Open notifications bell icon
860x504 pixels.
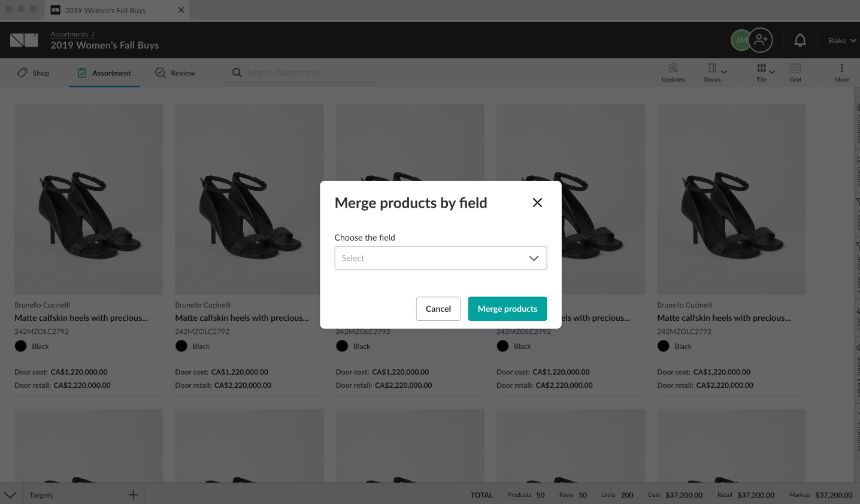(x=800, y=40)
